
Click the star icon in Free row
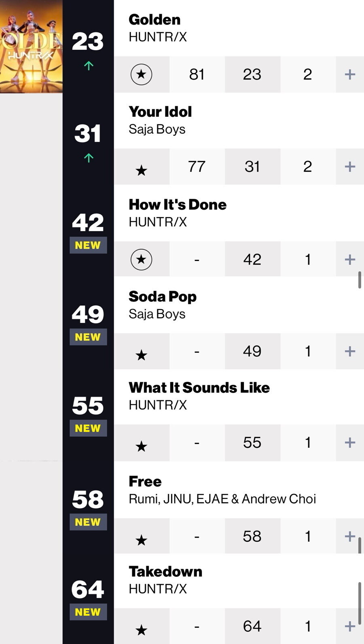tap(141, 540)
